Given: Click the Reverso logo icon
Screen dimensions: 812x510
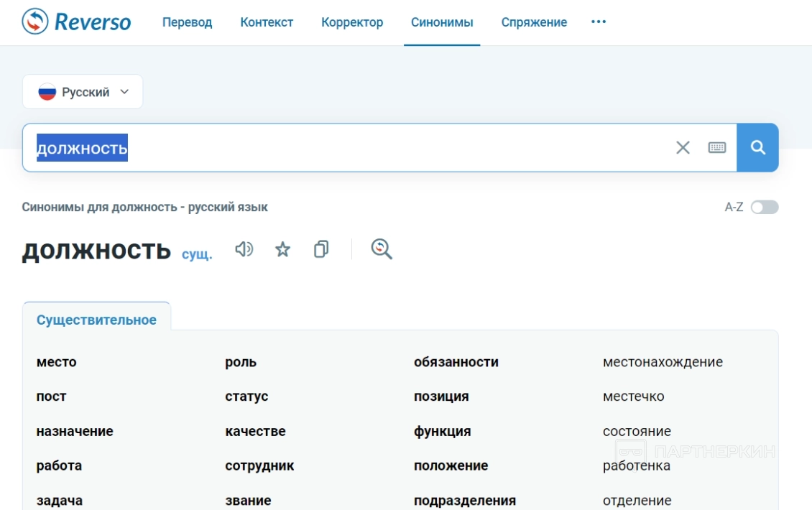Looking at the screenshot, I should pyautogui.click(x=35, y=22).
